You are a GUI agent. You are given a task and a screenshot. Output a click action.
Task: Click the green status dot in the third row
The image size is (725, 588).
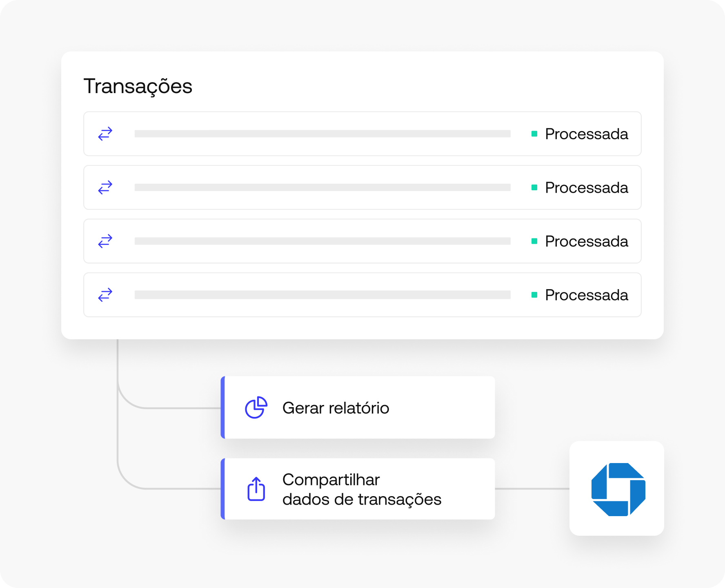click(534, 241)
